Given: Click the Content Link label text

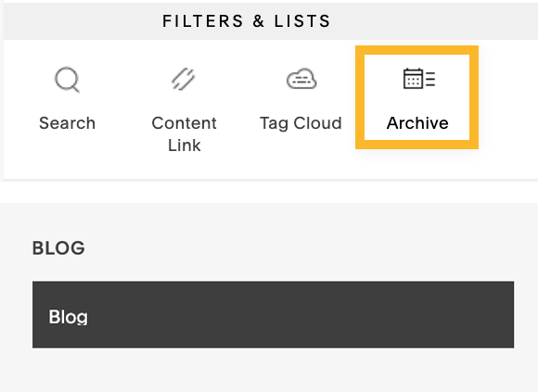Looking at the screenshot, I should tap(184, 134).
